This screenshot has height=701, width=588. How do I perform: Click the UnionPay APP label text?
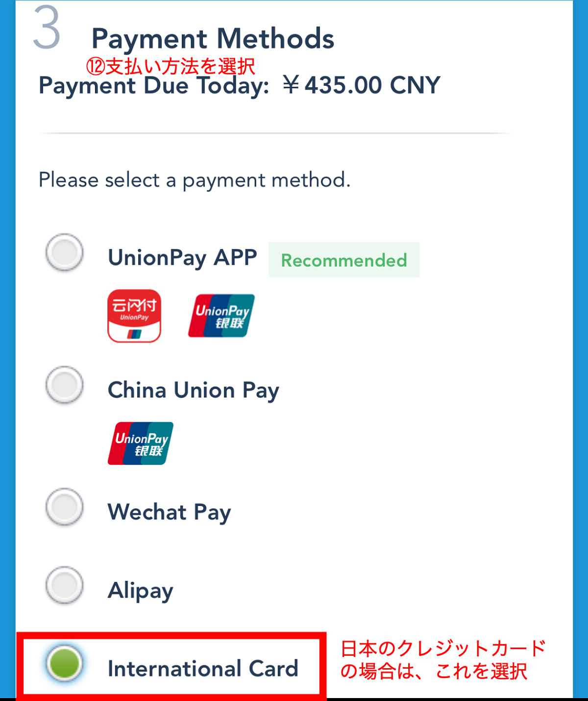click(x=182, y=258)
